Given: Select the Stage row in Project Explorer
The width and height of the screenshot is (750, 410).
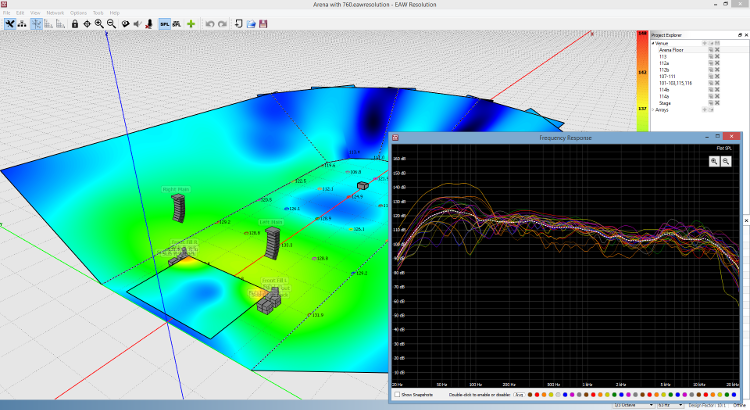Looking at the screenshot, I should [x=665, y=103].
